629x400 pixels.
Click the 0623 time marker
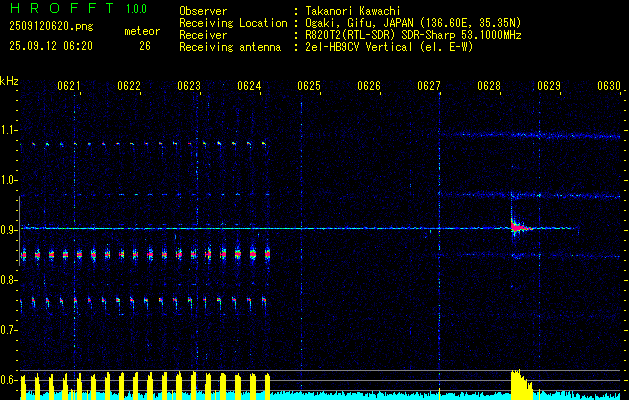coord(189,85)
